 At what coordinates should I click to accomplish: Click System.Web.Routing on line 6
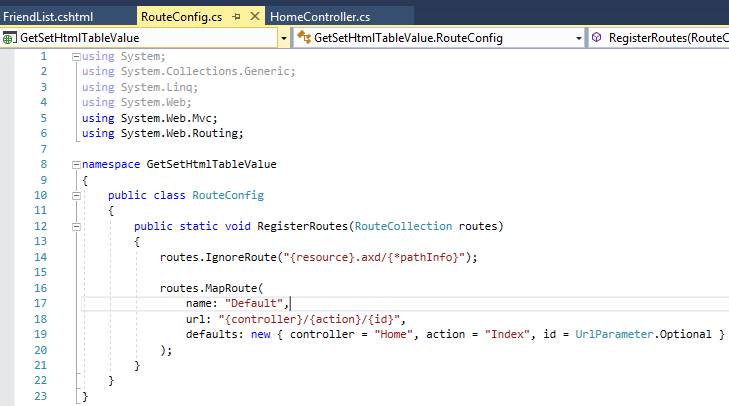tap(179, 133)
